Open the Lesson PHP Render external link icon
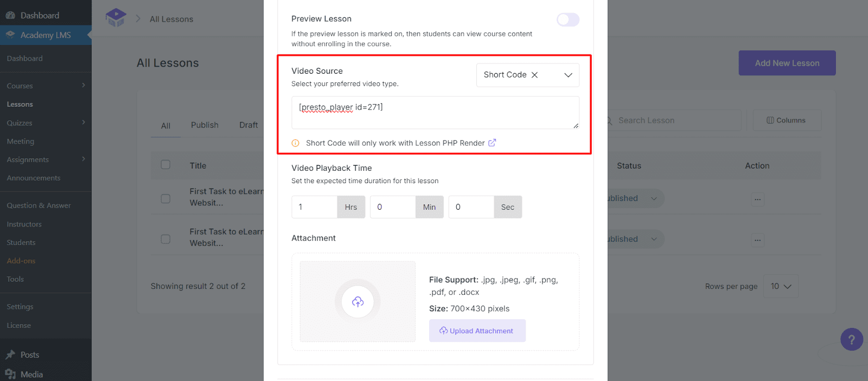The width and height of the screenshot is (868, 381). 492,143
